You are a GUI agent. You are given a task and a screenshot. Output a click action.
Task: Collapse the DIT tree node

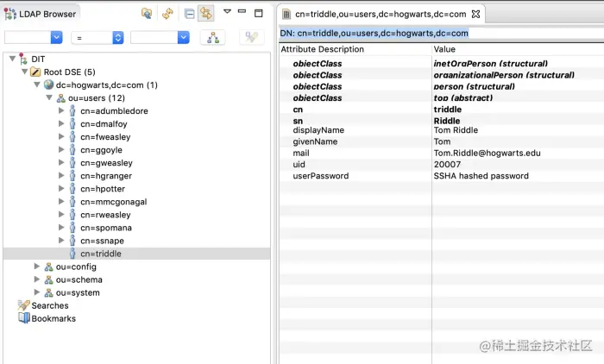12,59
